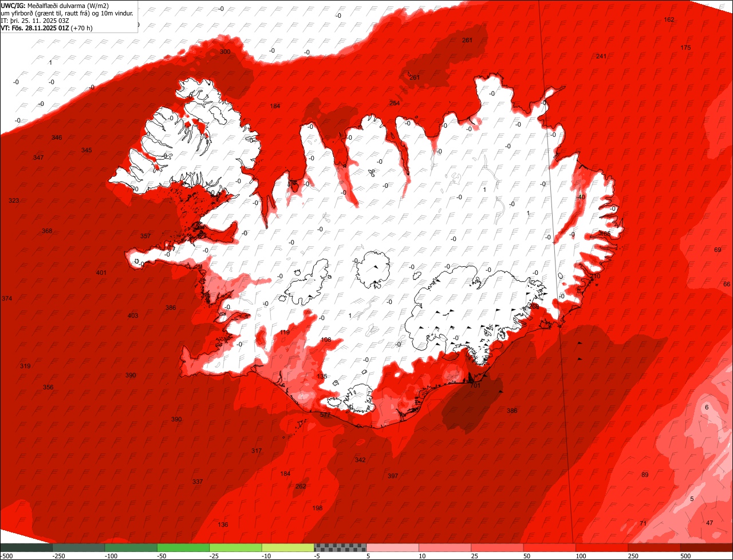733x560 pixels.
Task: Click the '71' value on the map
Action: tap(643, 523)
